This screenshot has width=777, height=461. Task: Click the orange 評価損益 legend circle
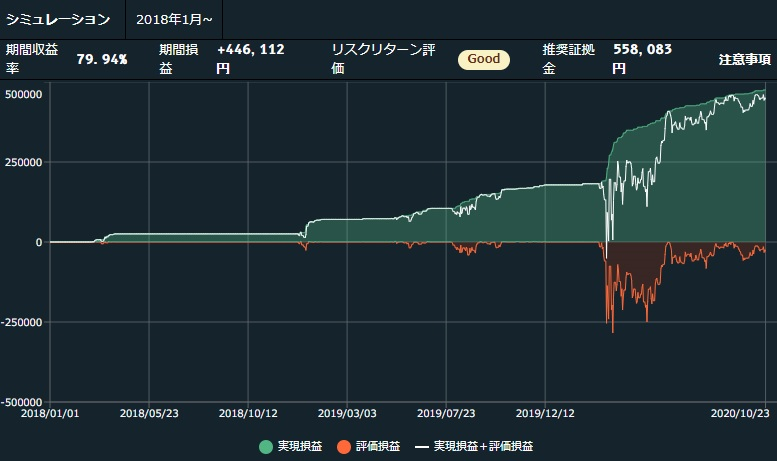(345, 446)
